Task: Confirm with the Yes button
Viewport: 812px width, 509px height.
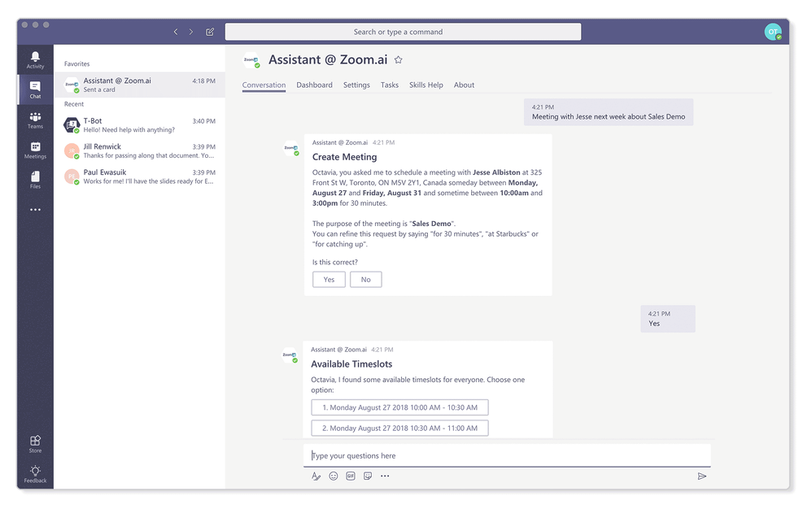Action: pos(329,280)
